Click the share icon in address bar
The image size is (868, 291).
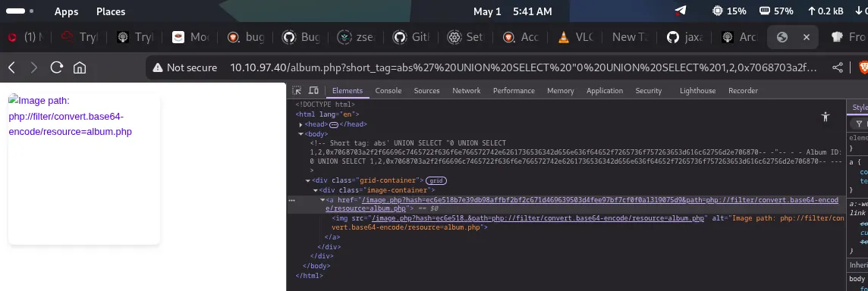tap(838, 67)
